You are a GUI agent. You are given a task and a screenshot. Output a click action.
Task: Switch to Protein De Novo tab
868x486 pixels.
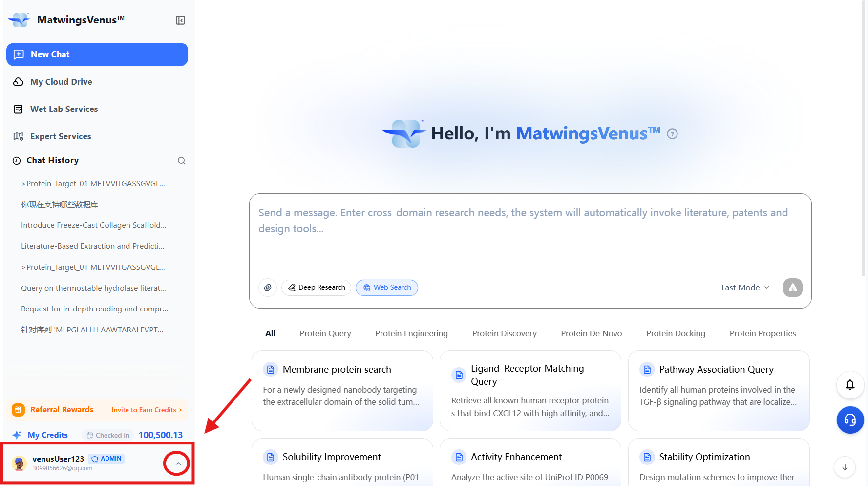coord(592,333)
